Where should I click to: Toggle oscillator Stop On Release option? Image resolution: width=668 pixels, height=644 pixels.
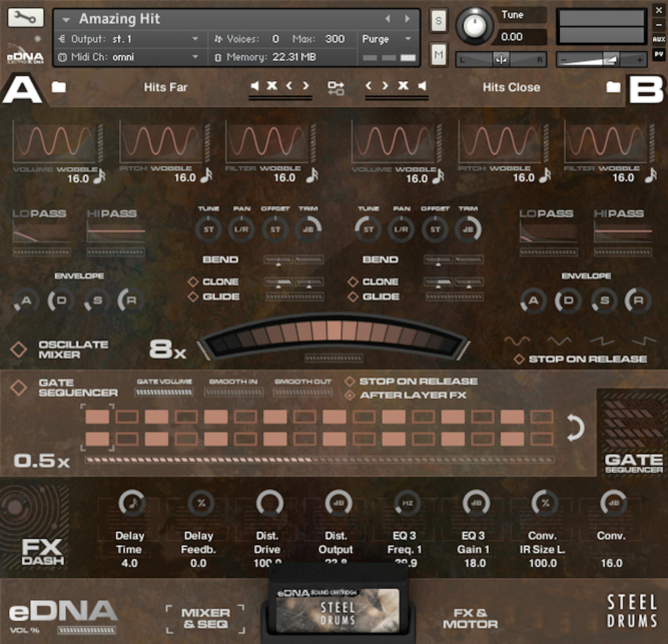point(519,359)
